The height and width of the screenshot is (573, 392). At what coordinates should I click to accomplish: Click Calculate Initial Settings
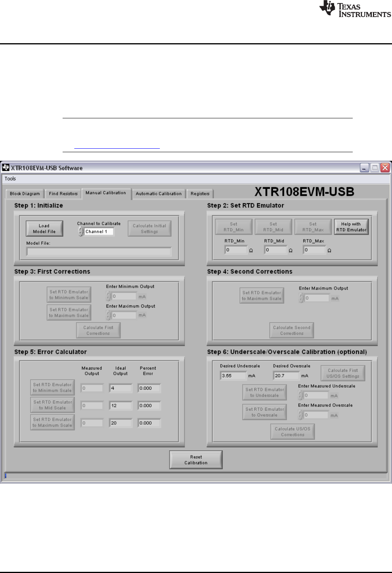(149, 228)
